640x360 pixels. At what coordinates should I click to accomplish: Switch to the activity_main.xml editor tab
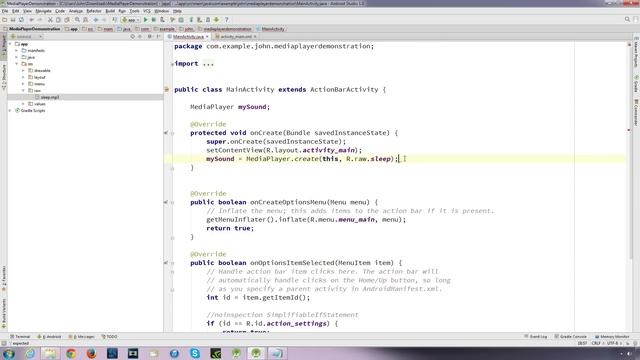(x=236, y=36)
